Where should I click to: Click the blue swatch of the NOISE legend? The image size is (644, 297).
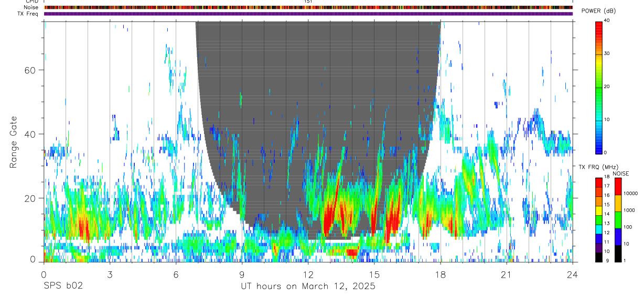coord(618,236)
